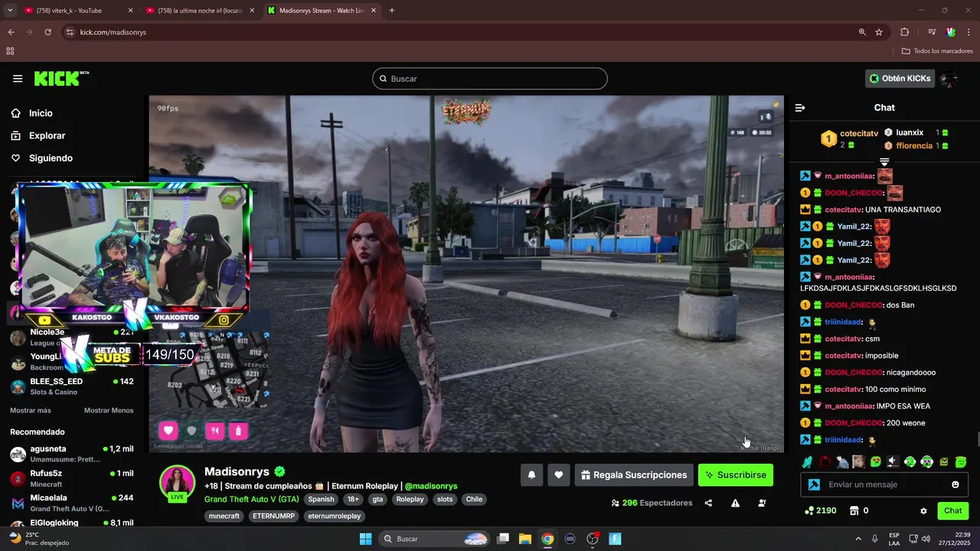
Task: Show hidden system tray icons
Action: point(857,539)
